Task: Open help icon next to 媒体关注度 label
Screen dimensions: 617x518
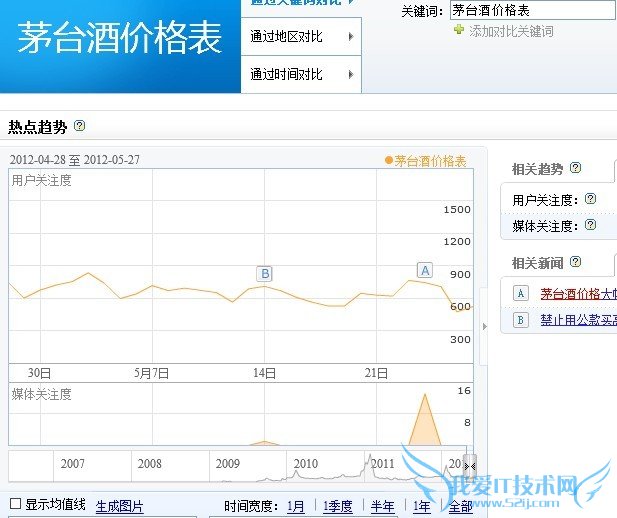Action: [x=590, y=225]
